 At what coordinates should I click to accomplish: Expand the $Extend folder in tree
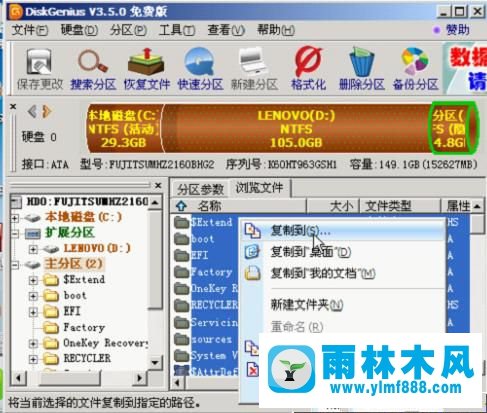tap(33, 280)
